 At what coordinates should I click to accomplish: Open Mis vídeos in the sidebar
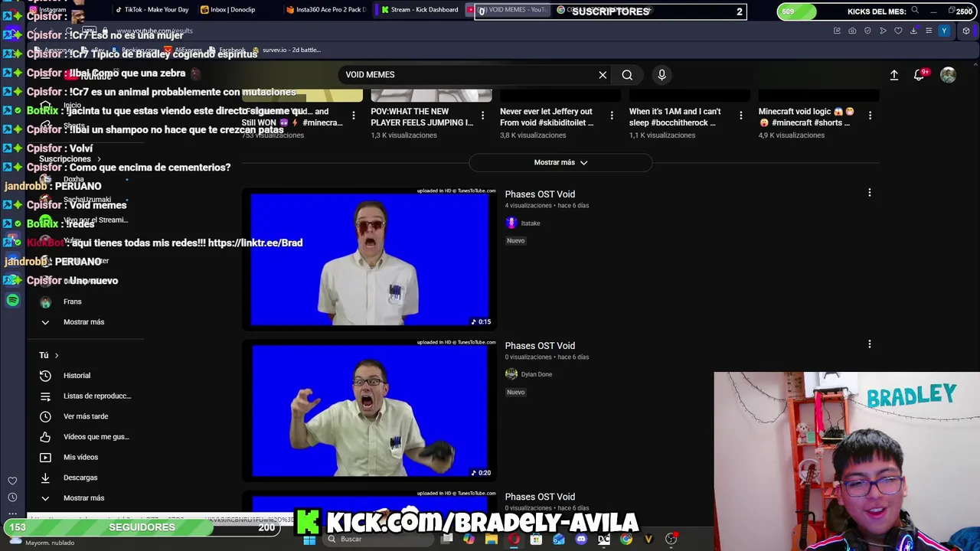pyautogui.click(x=80, y=458)
